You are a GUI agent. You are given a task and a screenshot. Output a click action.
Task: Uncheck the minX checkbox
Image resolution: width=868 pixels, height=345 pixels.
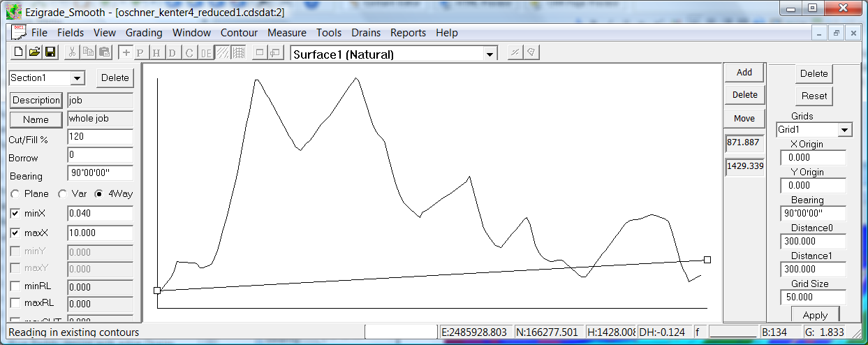click(15, 213)
